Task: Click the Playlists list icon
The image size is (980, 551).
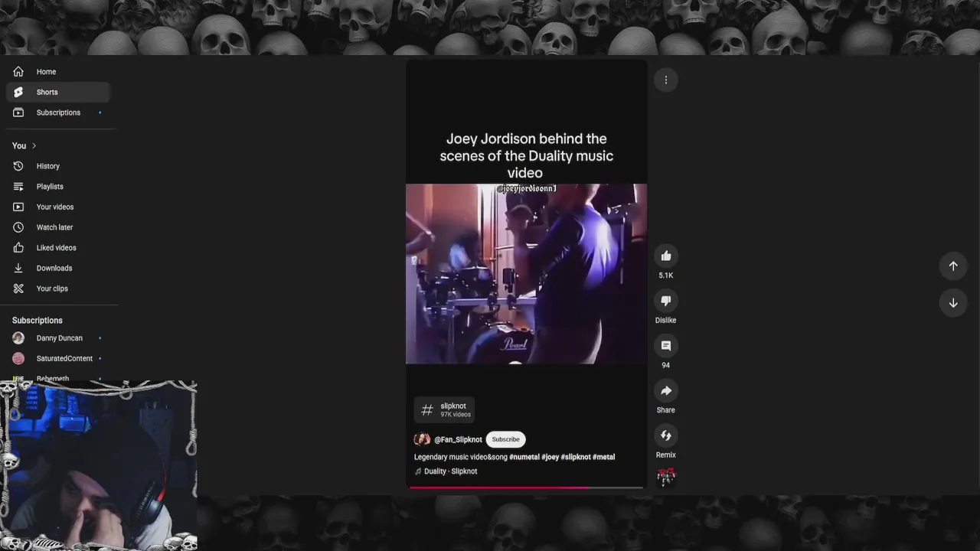Action: point(18,187)
